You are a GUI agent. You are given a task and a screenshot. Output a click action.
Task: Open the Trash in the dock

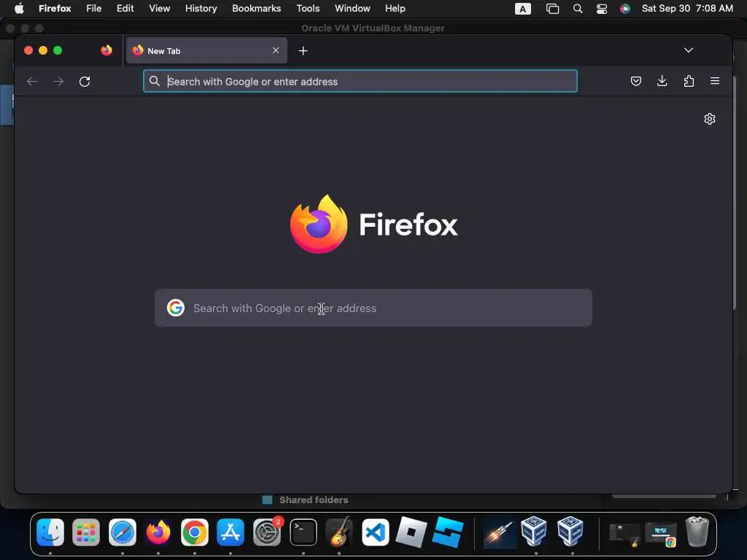coord(697,532)
